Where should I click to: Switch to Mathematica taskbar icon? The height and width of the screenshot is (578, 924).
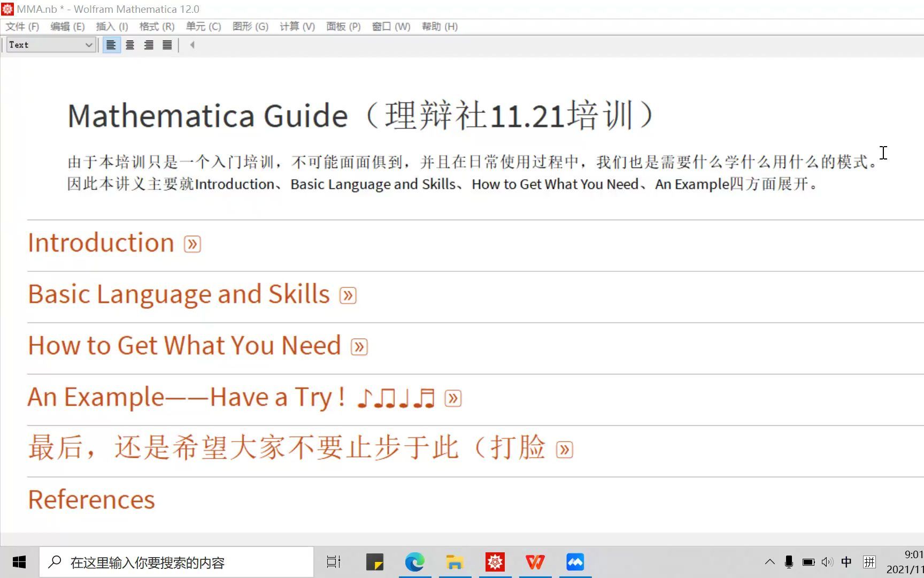[x=495, y=562]
